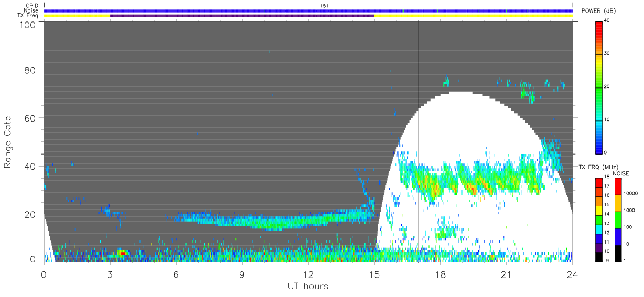
Task: Click the CPID row label
Action: click(x=32, y=6)
